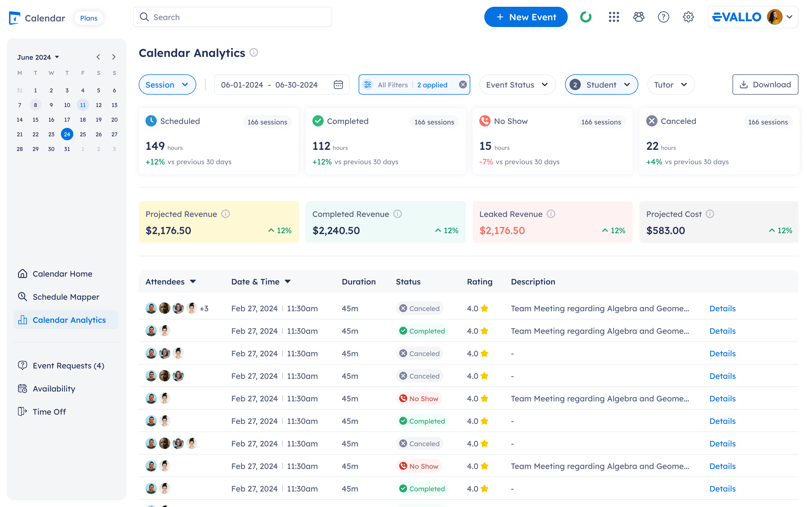The width and height of the screenshot is (812, 507).
Task: Open date range calendar picker icon
Action: (x=338, y=85)
